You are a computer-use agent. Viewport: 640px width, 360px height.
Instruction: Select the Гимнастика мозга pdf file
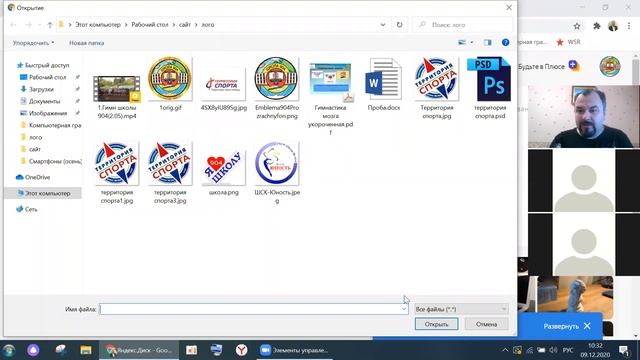point(330,97)
